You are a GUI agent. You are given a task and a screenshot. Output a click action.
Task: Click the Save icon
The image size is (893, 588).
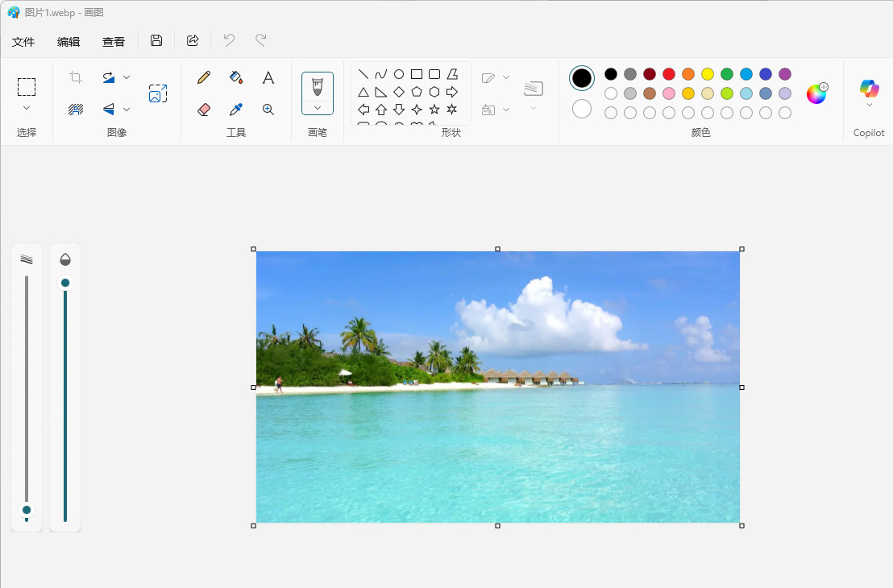point(156,40)
